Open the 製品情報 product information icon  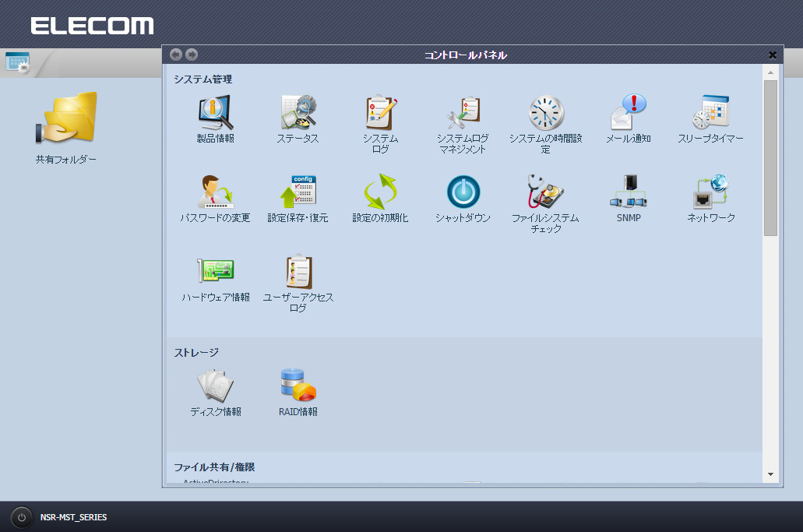pos(216,112)
